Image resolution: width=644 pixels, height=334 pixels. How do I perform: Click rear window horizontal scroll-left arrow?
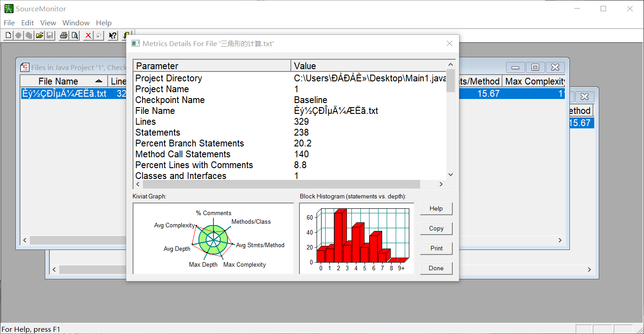click(54, 269)
